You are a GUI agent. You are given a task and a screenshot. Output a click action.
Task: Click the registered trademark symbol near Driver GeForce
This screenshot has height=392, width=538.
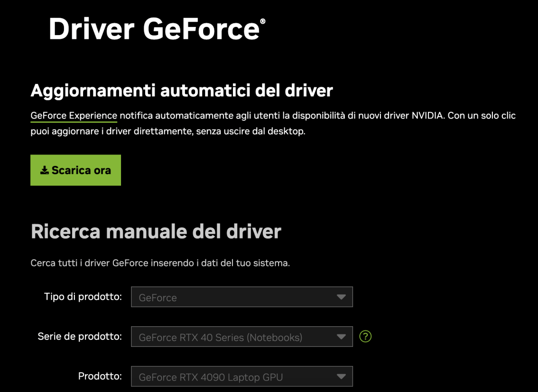(262, 21)
